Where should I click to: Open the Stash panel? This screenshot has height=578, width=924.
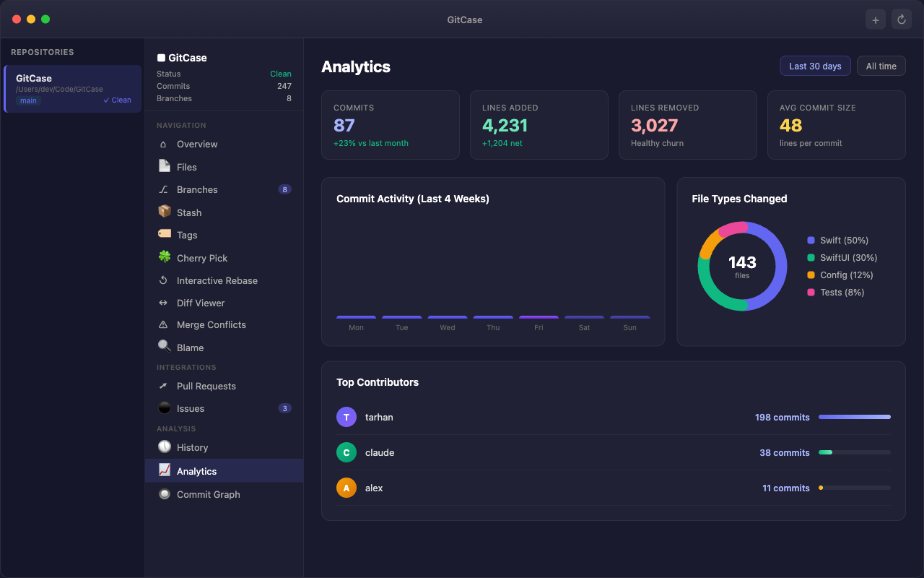pyautogui.click(x=189, y=212)
